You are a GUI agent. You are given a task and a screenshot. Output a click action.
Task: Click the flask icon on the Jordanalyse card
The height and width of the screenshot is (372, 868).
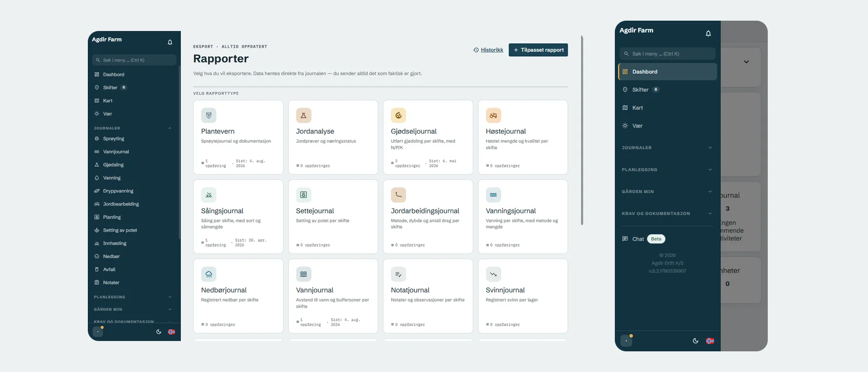point(304,116)
